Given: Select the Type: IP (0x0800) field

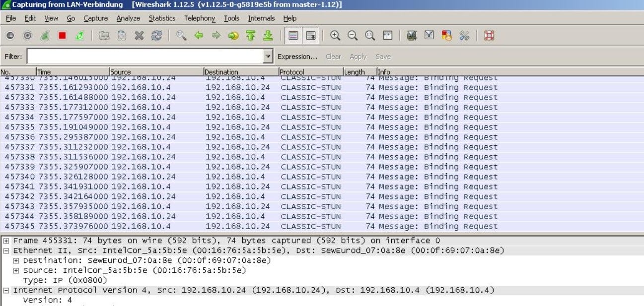Looking at the screenshot, I should [65, 280].
